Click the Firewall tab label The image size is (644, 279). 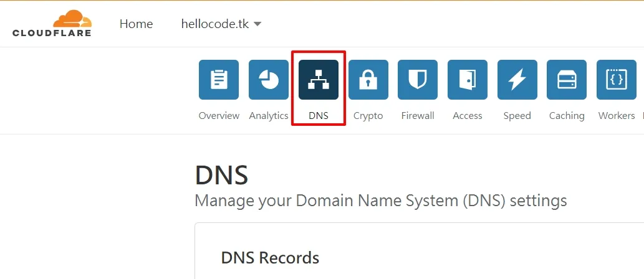[418, 116]
